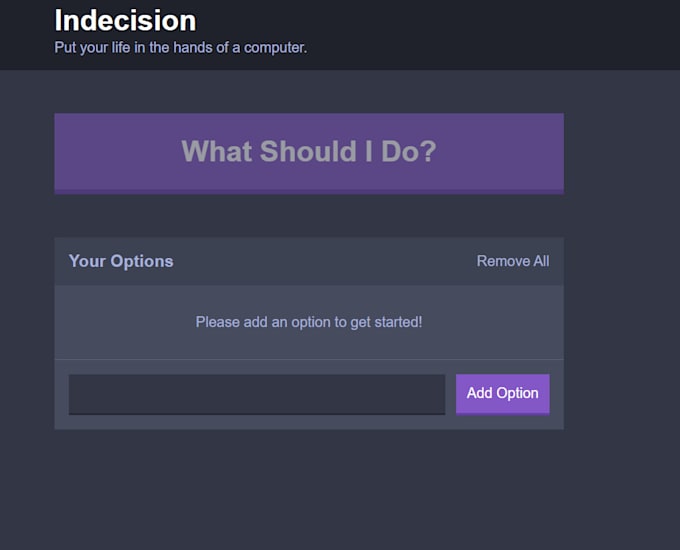Clear the list using Remove All
This screenshot has width=680, height=550.
[512, 261]
